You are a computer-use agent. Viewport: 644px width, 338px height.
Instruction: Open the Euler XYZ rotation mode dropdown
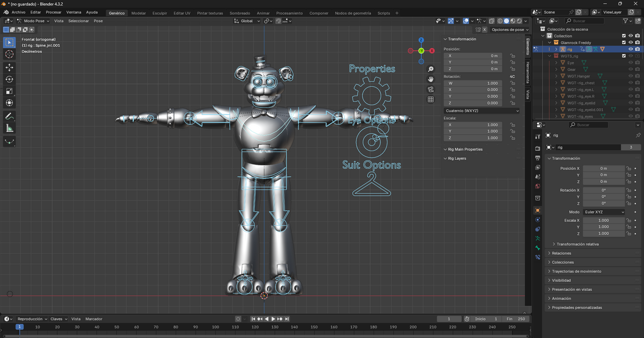click(x=604, y=212)
